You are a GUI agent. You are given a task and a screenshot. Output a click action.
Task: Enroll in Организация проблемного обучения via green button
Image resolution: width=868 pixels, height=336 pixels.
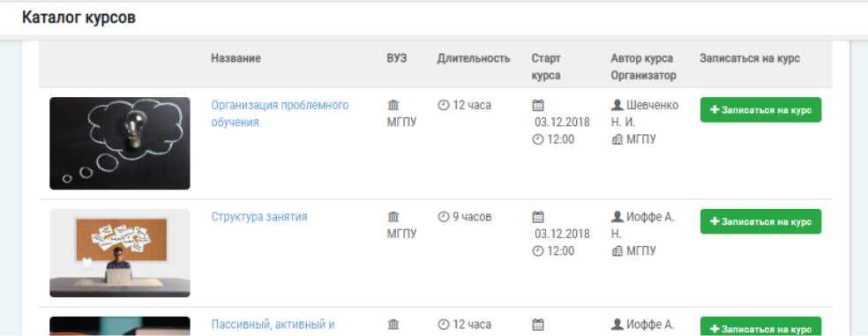pos(760,109)
